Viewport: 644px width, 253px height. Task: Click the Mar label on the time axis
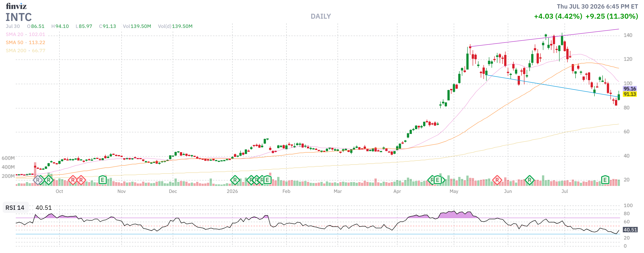point(338,192)
